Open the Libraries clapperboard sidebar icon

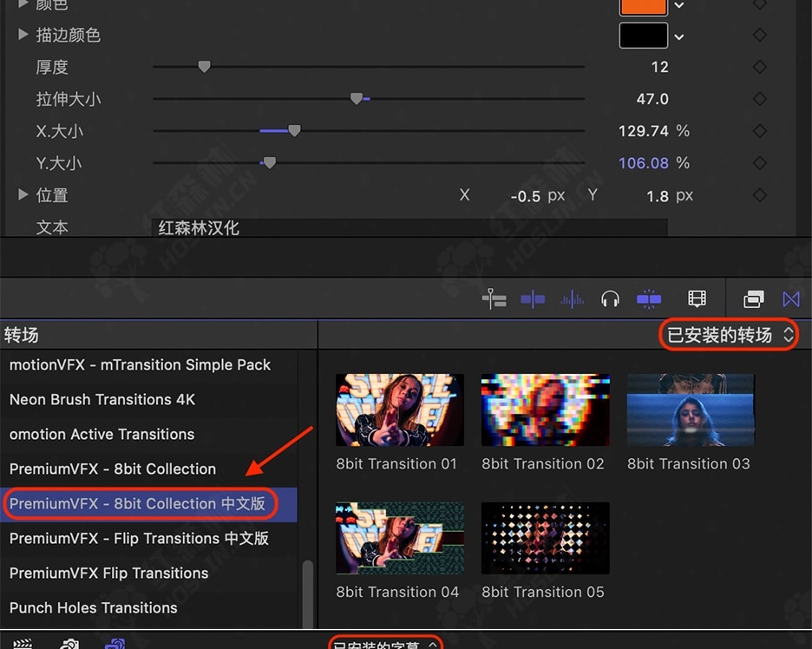coord(23,644)
